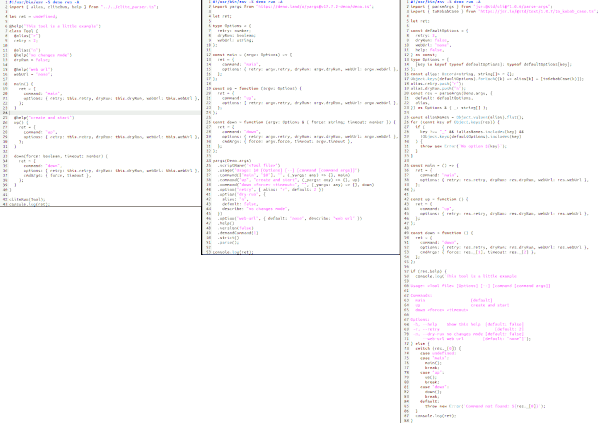
Task: Click the 'up() {' method in class Tool
Action: [x=21, y=122]
